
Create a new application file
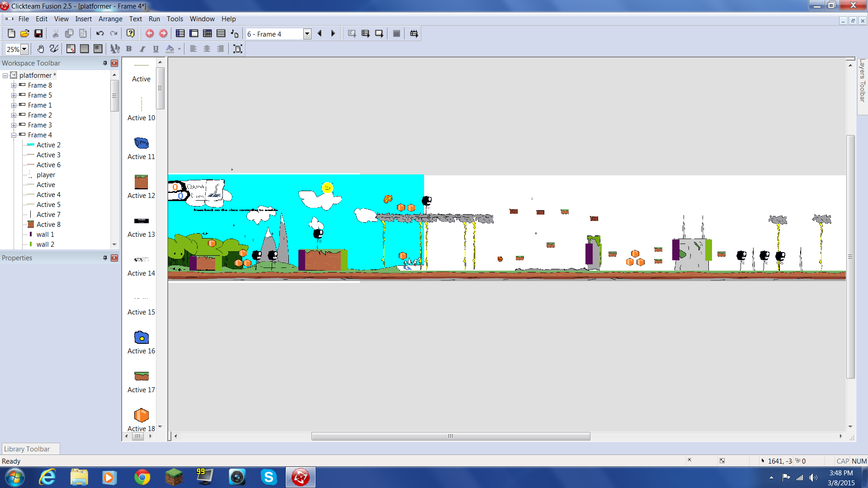point(11,33)
